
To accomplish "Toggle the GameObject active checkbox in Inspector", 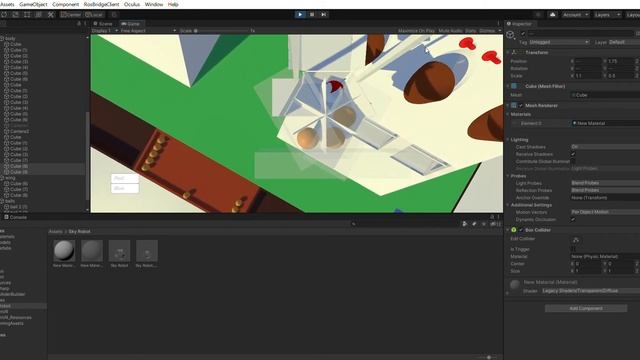I will (x=523, y=33).
